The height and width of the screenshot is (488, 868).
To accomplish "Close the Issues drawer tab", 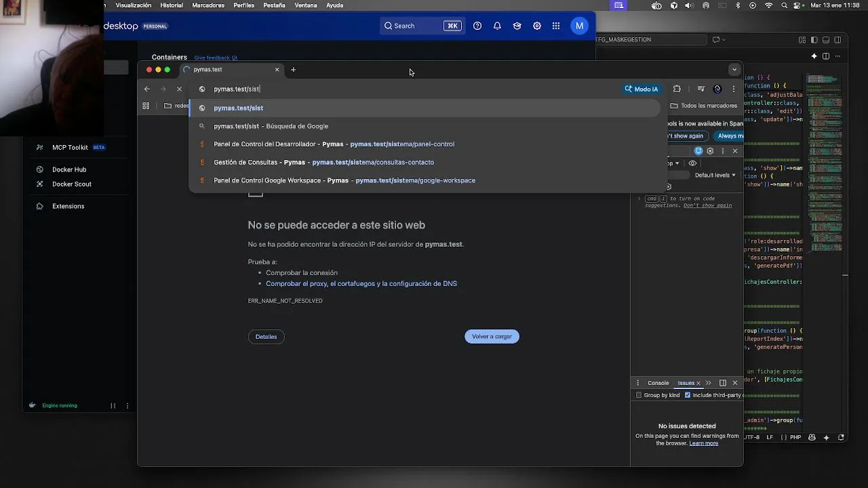I will [698, 383].
